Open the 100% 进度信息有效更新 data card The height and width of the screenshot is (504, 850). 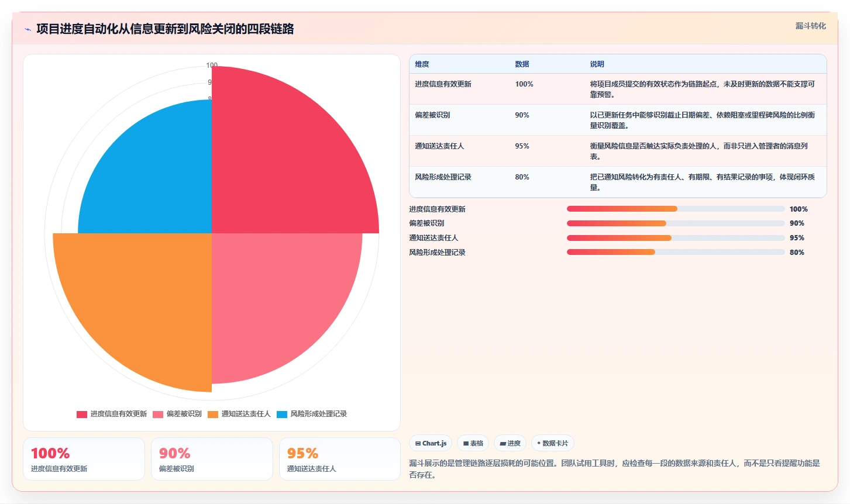pos(84,459)
